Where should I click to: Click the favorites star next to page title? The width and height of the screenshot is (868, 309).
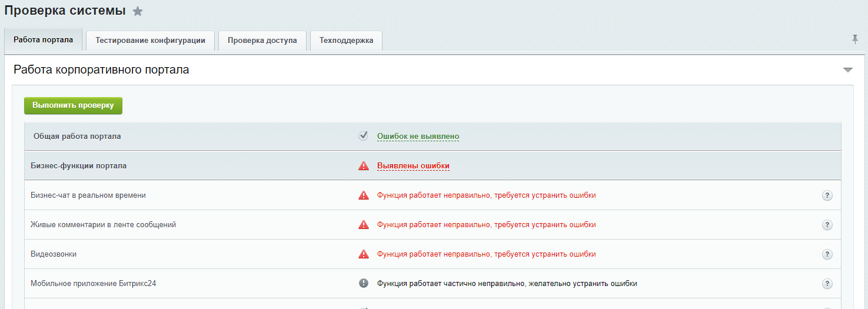pyautogui.click(x=138, y=11)
